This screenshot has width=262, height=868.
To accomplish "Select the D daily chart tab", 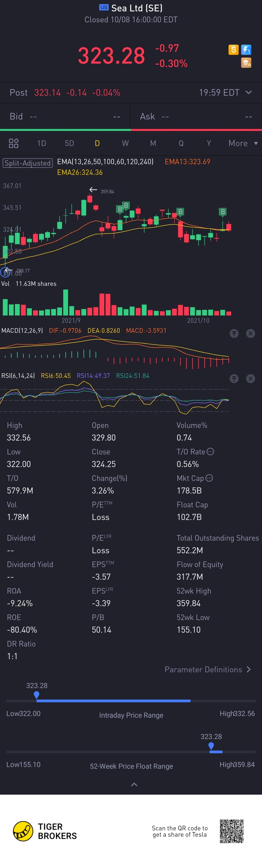I will pos(97,143).
